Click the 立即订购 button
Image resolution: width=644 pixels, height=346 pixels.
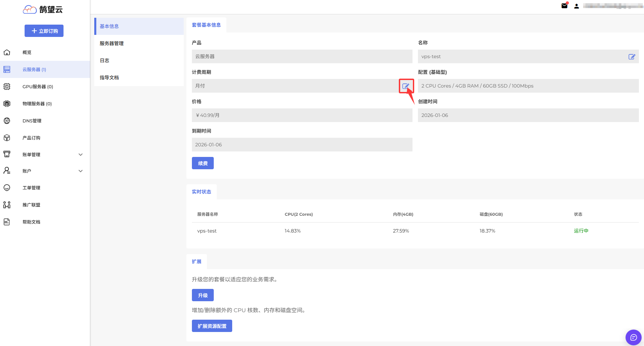(x=44, y=31)
